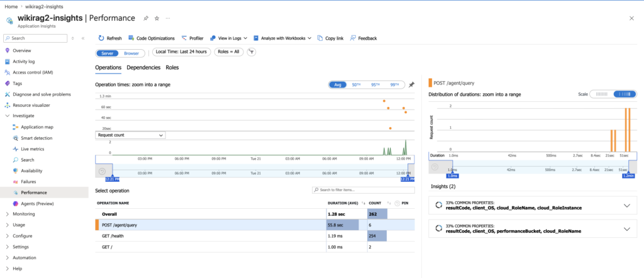Switch Scale to the logarithmic option
The image size is (644, 278).
(x=625, y=94)
